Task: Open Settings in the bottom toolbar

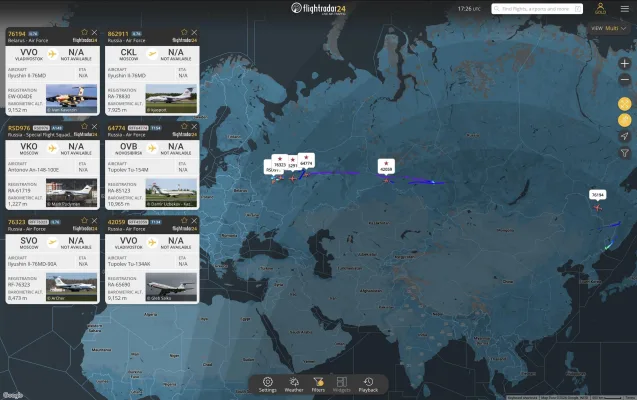Action: pos(267,385)
